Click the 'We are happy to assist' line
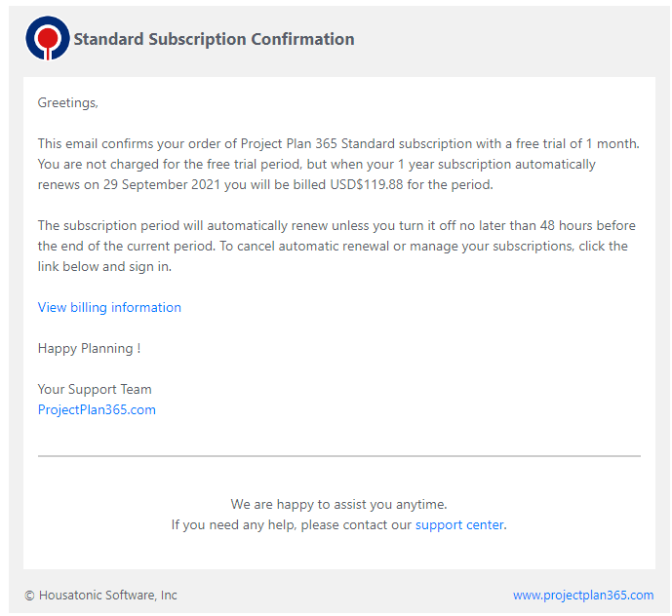Viewport: 672px width, 616px height. click(338, 504)
